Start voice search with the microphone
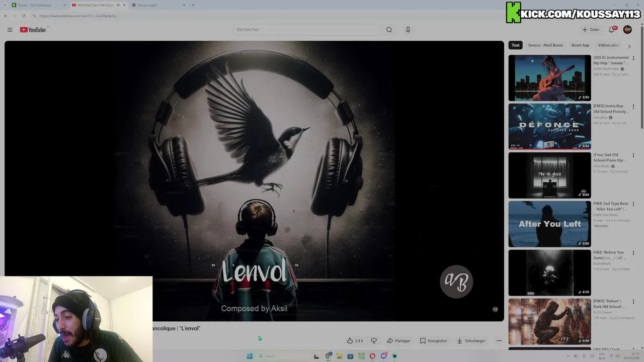The image size is (644, 362). pyautogui.click(x=408, y=30)
